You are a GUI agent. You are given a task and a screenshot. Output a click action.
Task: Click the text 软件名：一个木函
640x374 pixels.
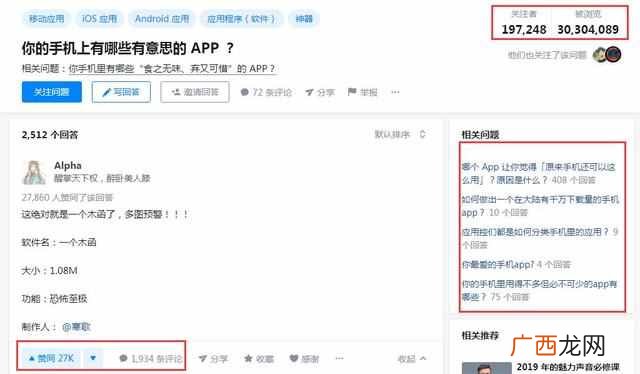pyautogui.click(x=59, y=243)
